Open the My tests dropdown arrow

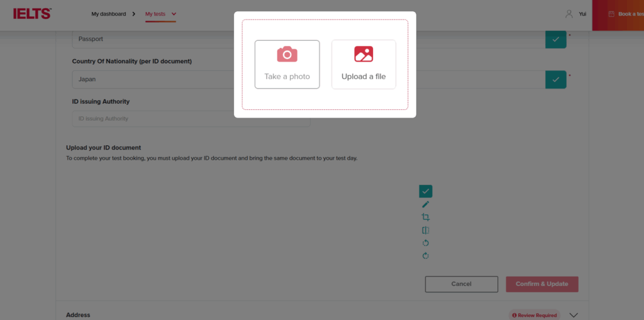pyautogui.click(x=174, y=14)
